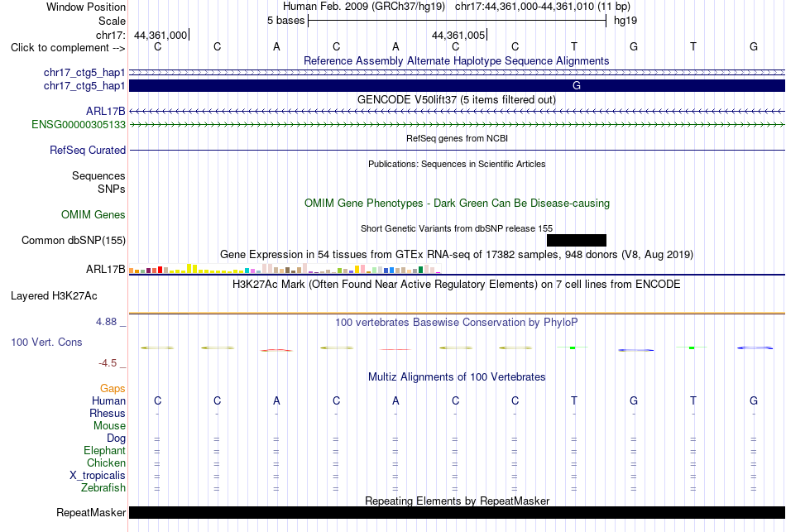Open Multiz Alignments of 100 Vertebrates title
The height and width of the screenshot is (532, 786).
pos(457,377)
